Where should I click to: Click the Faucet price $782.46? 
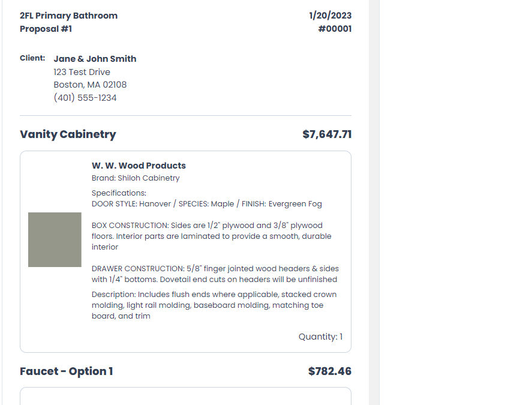(x=330, y=371)
